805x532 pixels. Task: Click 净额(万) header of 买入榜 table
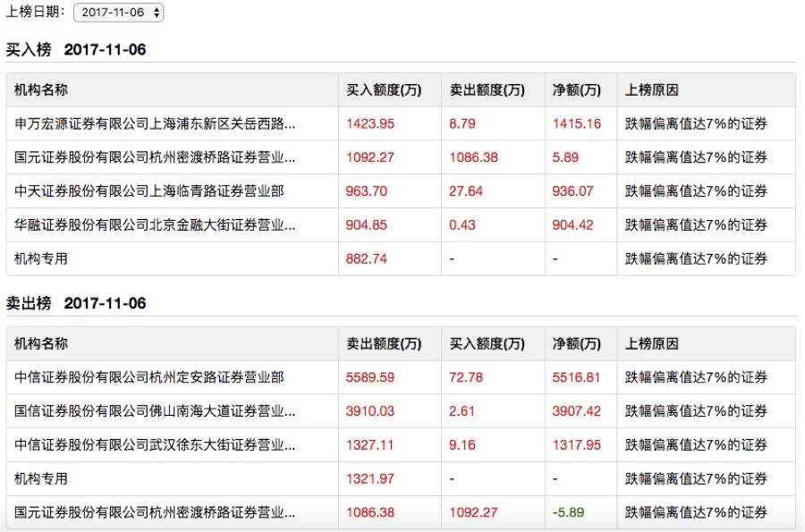click(x=577, y=89)
